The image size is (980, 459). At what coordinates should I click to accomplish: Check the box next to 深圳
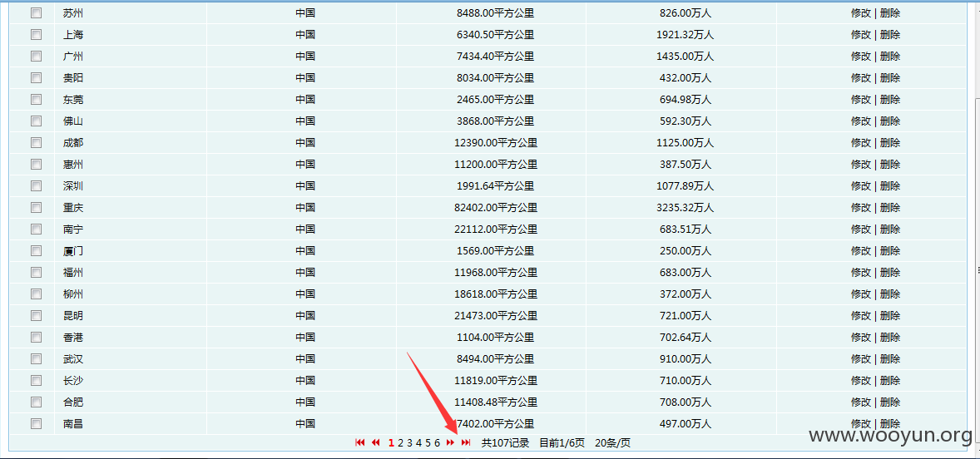click(37, 186)
